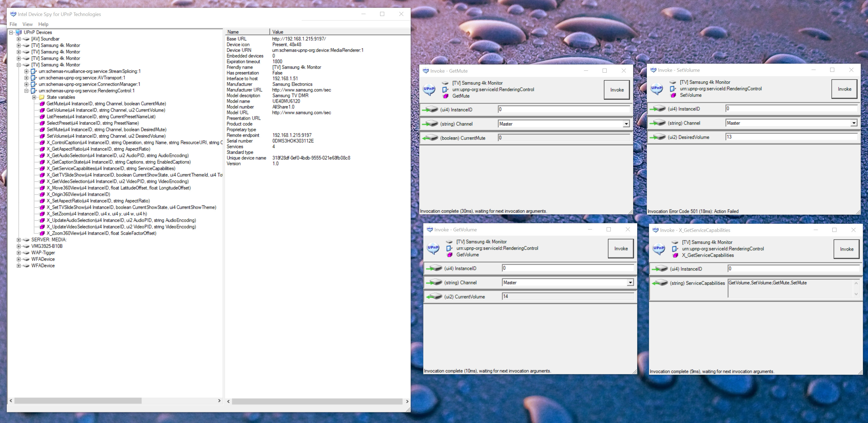Click the X_Zoom360View action icon
This screenshot has height=423, width=868.
(x=42, y=234)
